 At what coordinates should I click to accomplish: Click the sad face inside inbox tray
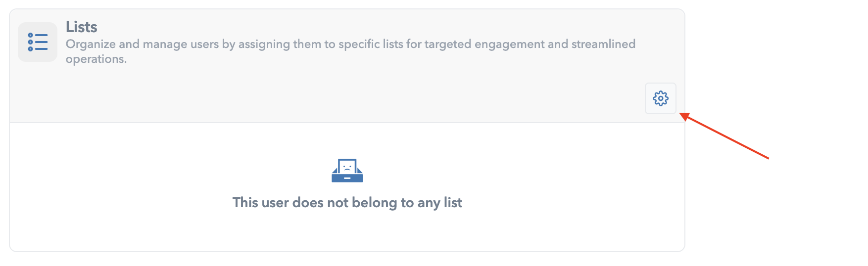[347, 166]
